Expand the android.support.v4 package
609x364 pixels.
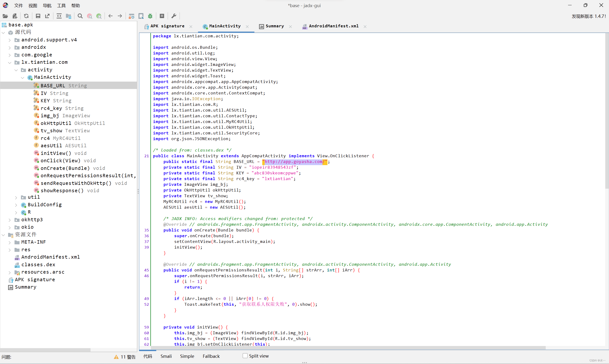coord(10,40)
